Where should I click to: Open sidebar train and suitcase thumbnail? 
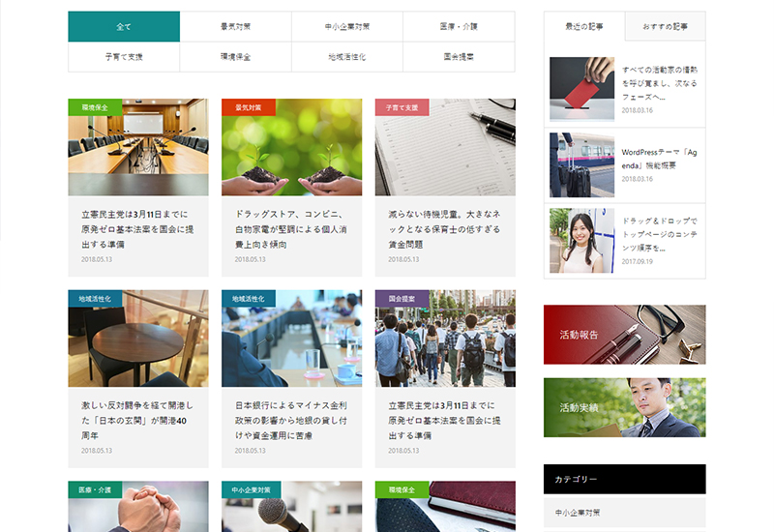coord(582,164)
